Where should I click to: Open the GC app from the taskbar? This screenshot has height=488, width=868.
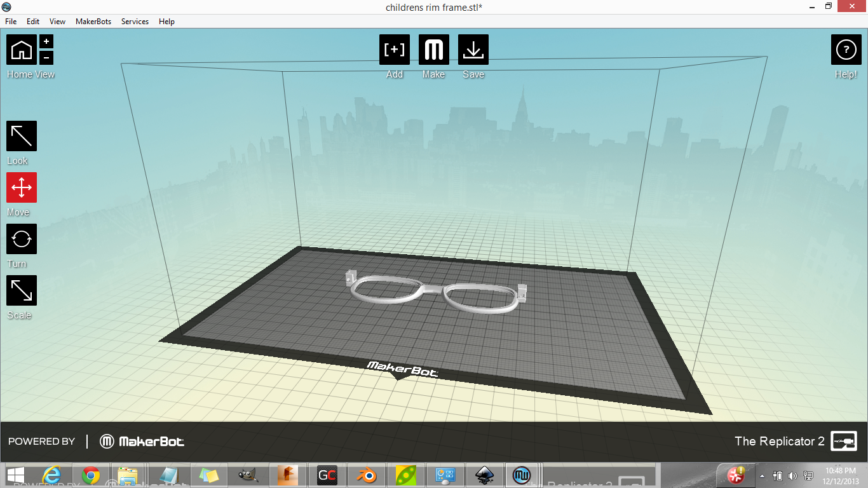(327, 475)
